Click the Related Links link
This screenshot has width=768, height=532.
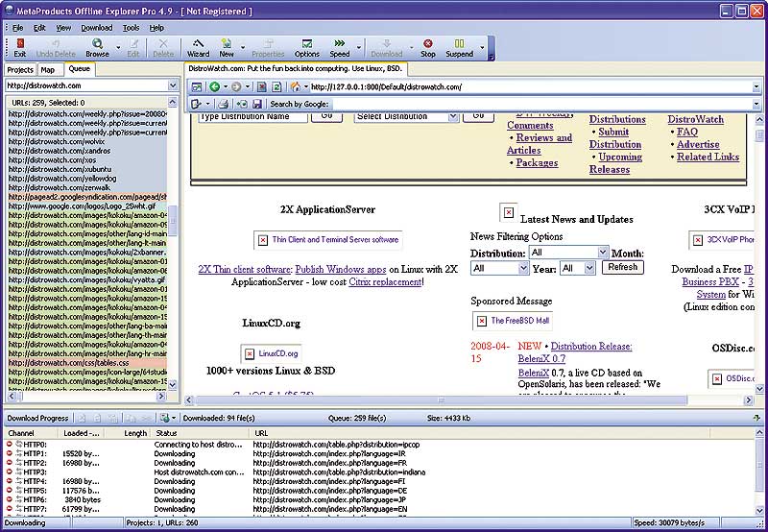pyautogui.click(x=708, y=157)
